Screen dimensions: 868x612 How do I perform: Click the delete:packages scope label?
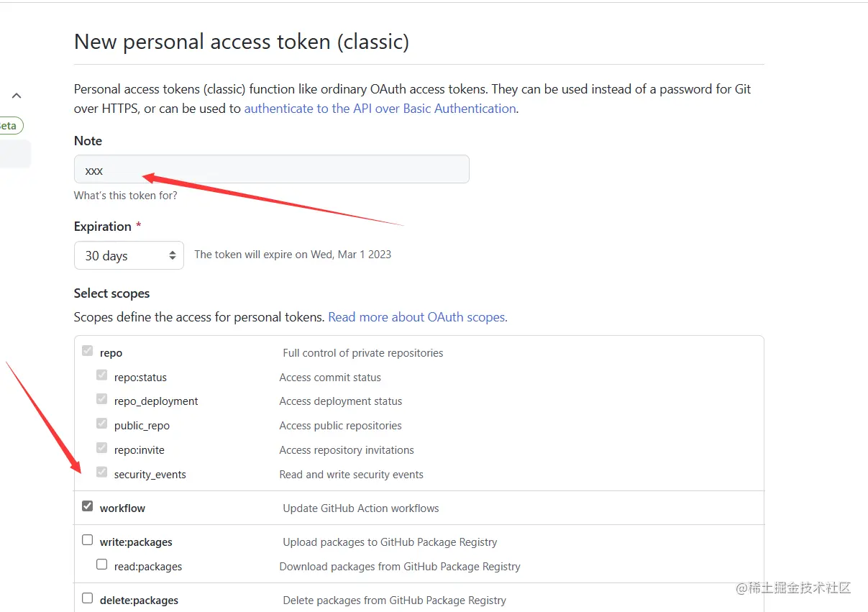pyautogui.click(x=139, y=600)
